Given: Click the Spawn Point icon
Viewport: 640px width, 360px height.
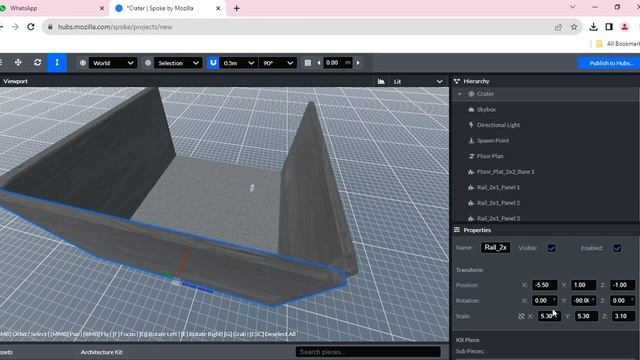Looking at the screenshot, I should (x=471, y=140).
